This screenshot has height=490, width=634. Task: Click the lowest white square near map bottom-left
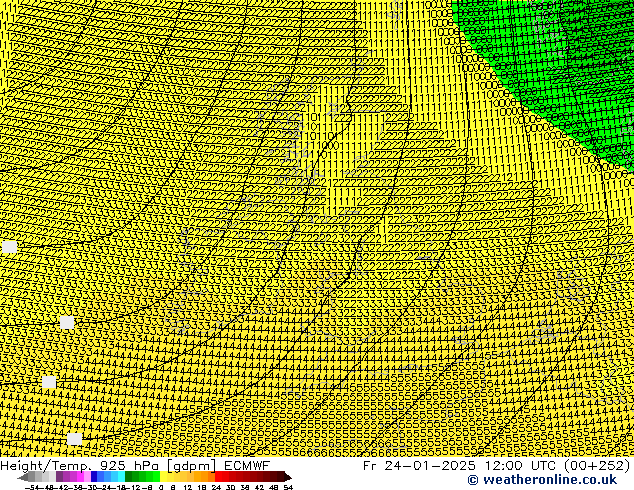pos(74,439)
